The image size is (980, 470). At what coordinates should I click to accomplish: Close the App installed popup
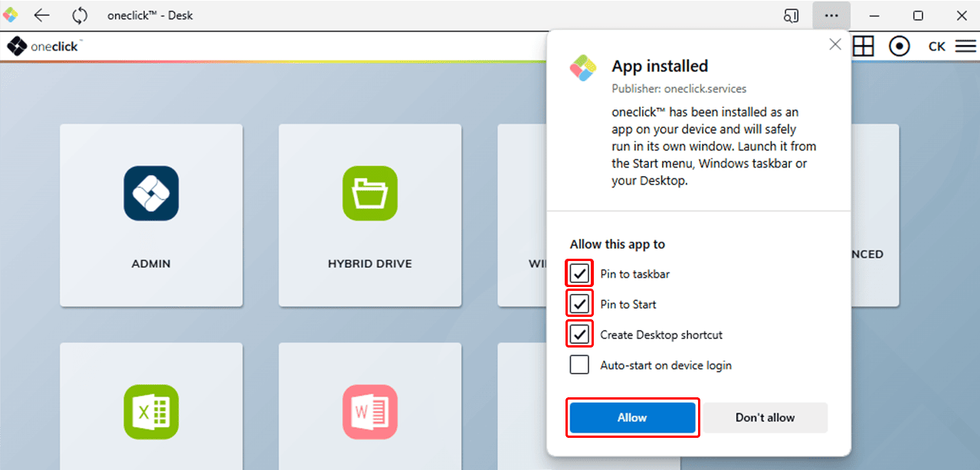[835, 45]
